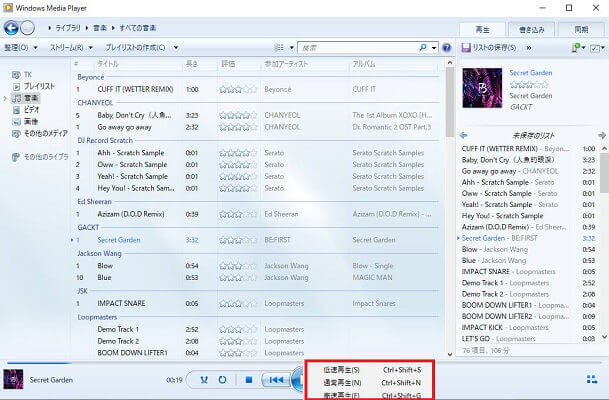Click the sync device icon
This screenshot has height=400, width=609.
pos(576,48)
